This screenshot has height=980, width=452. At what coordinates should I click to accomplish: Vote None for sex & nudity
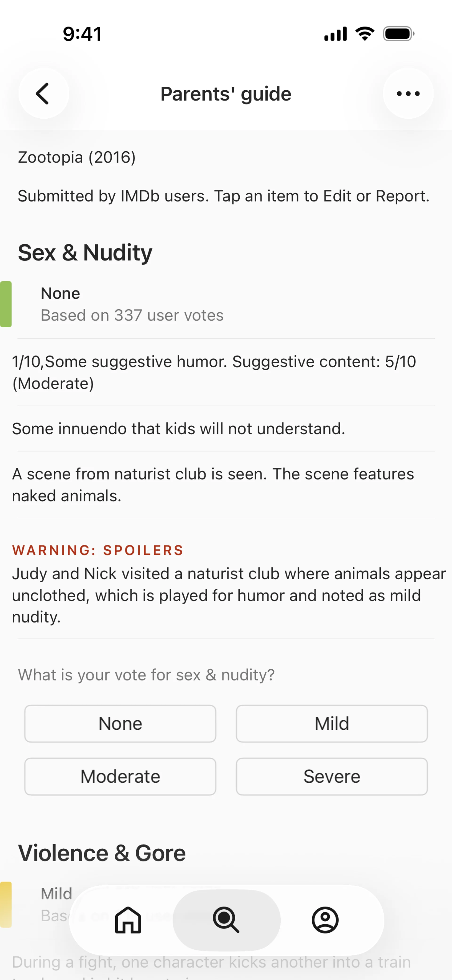pyautogui.click(x=120, y=724)
